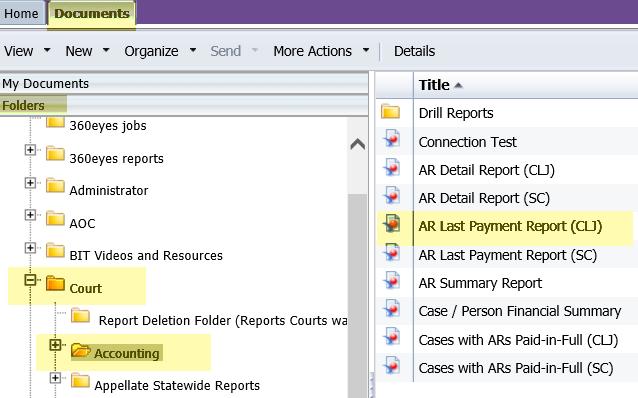
Task: Click the AR Detail Report (CLJ) icon
Action: (x=391, y=167)
